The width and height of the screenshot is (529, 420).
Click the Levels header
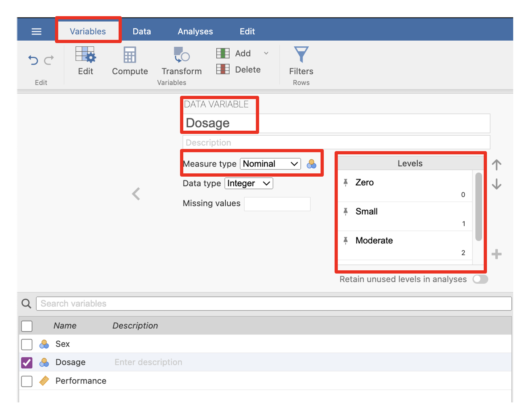point(410,163)
